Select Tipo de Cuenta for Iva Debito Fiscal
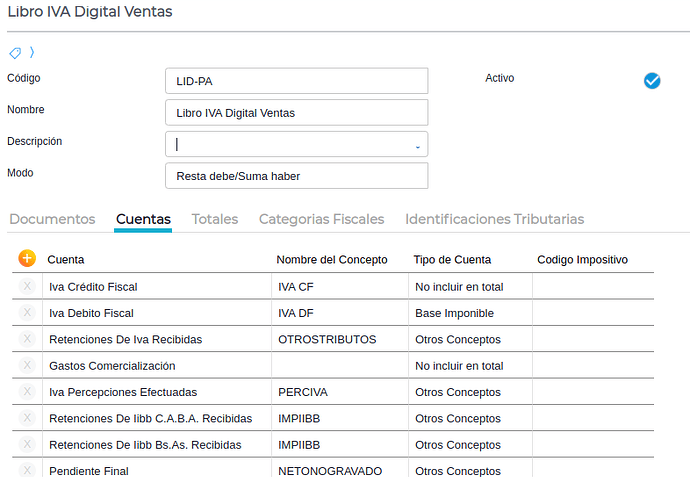690x489 pixels. coord(470,313)
